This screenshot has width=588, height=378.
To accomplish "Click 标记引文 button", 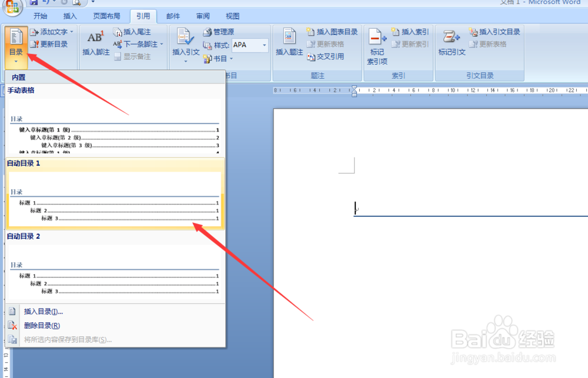I will 452,42.
